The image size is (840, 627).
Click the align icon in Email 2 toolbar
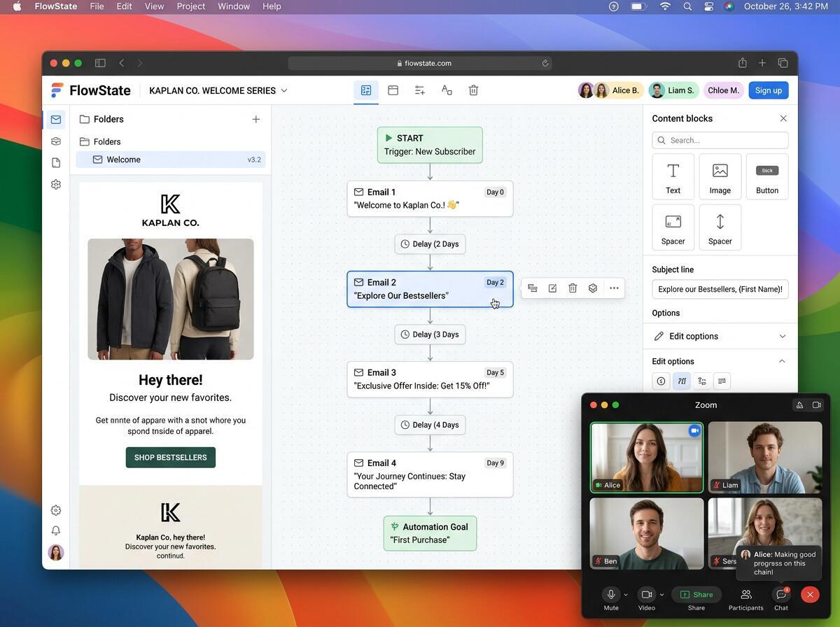tap(533, 288)
